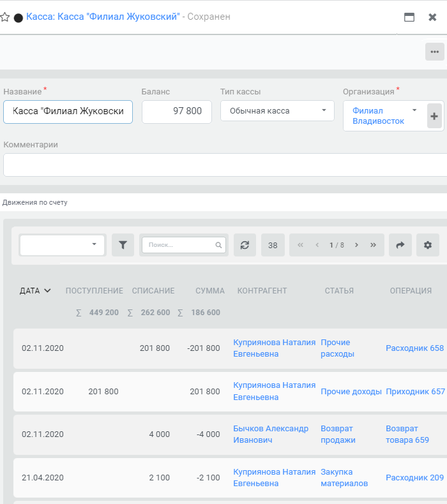Expand the Тип кассы dropdown

click(324, 110)
